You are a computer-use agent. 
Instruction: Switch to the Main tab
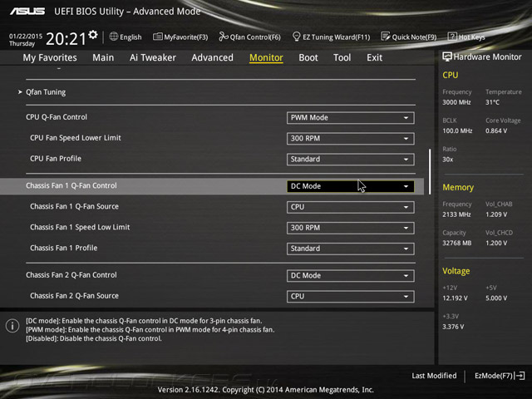[x=103, y=57]
